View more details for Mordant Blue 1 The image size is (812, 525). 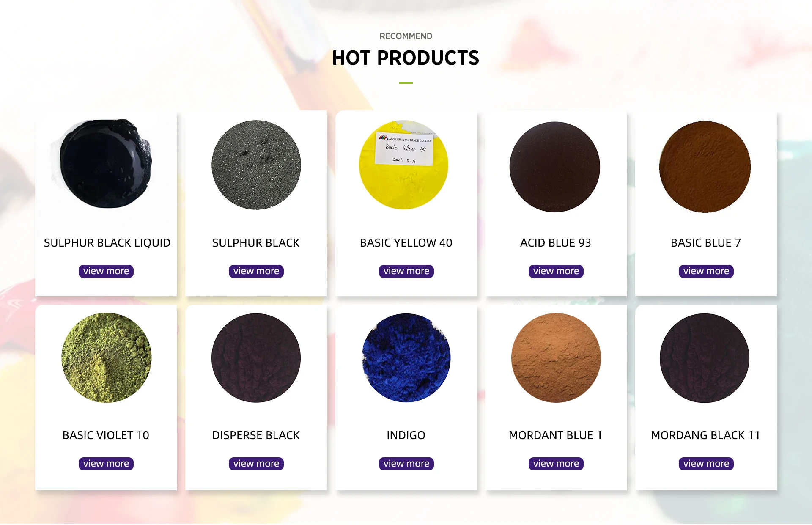[556, 464]
